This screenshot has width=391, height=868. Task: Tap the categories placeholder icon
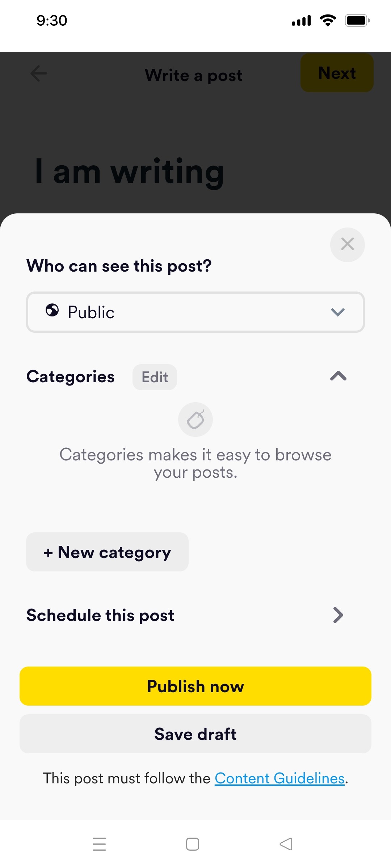tap(195, 419)
